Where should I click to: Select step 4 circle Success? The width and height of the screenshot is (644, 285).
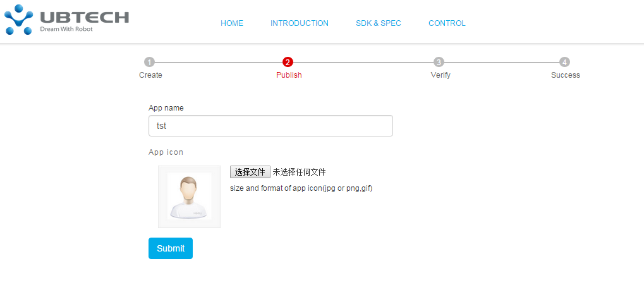[x=565, y=63]
